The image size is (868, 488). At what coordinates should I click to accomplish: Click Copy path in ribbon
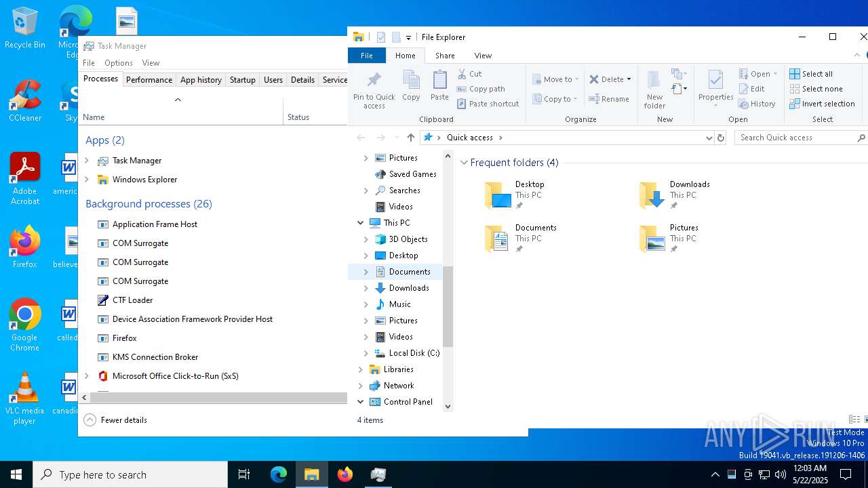481,89
